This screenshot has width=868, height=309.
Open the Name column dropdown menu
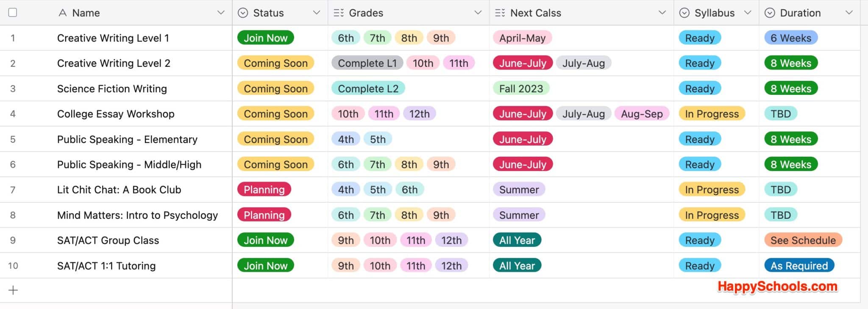pos(222,13)
